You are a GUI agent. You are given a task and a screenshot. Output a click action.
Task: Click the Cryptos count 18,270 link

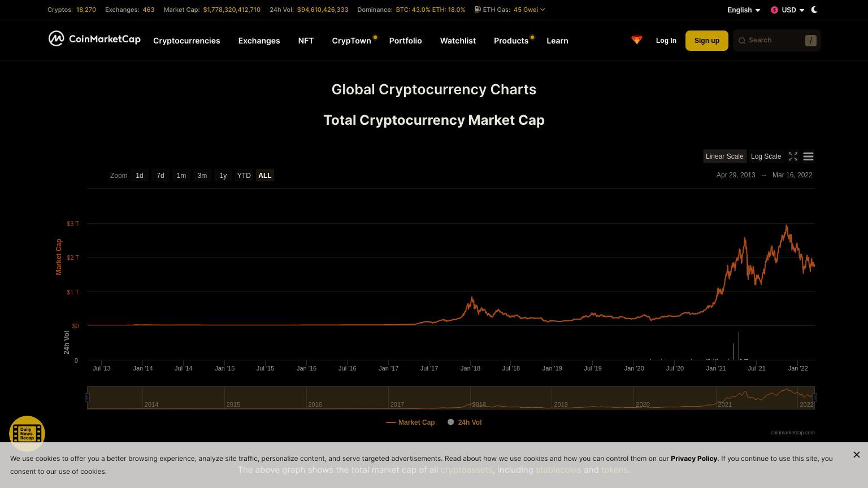click(x=86, y=10)
